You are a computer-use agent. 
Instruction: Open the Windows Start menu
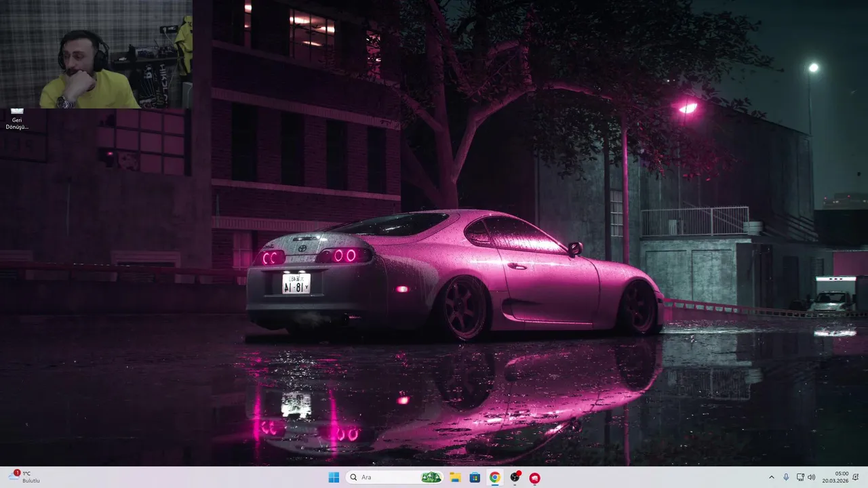pyautogui.click(x=334, y=477)
